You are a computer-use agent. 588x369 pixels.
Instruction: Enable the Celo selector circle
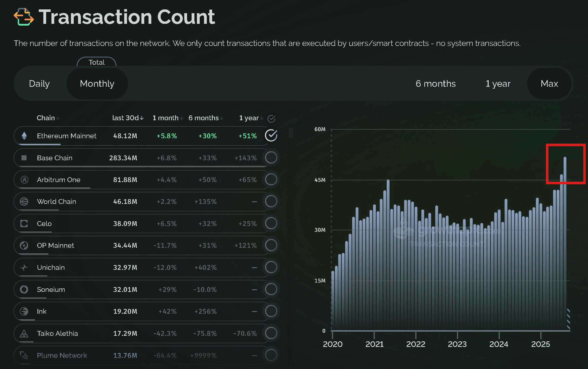pos(271,223)
